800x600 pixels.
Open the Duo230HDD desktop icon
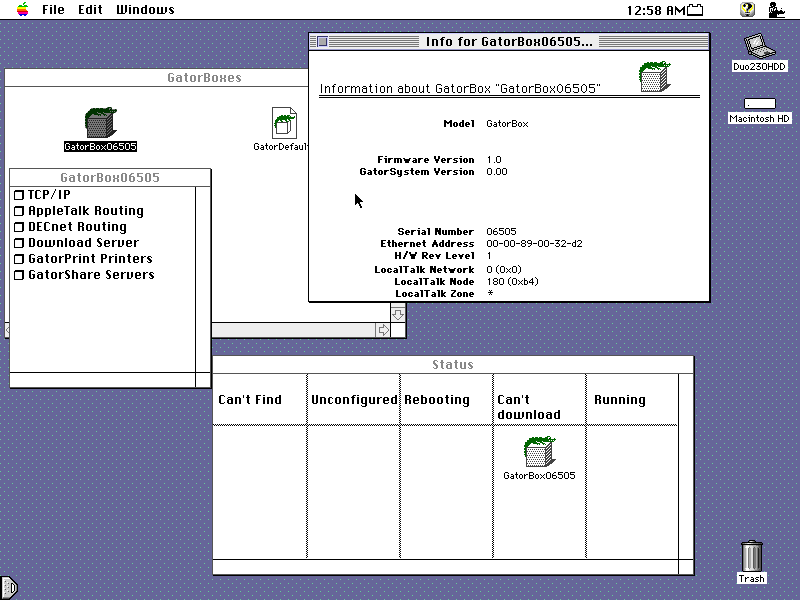[x=759, y=46]
